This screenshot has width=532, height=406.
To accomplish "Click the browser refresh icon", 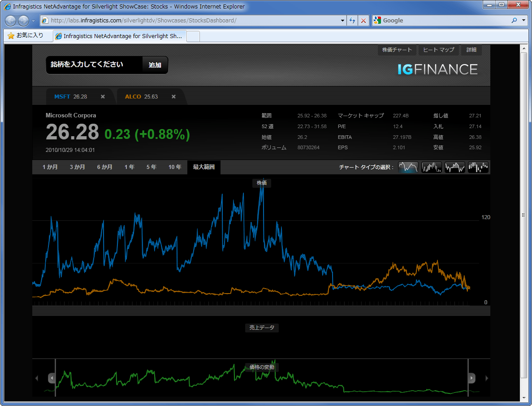I will tap(352, 21).
